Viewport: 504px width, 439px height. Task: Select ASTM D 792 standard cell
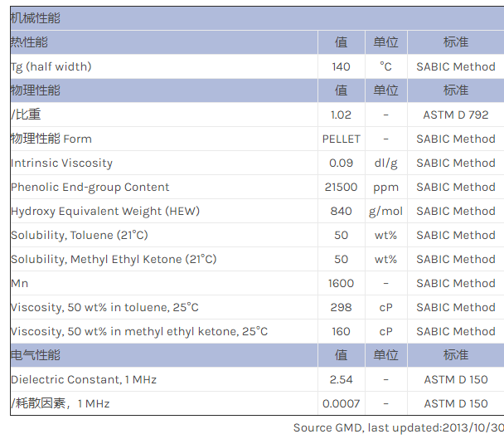tap(455, 115)
